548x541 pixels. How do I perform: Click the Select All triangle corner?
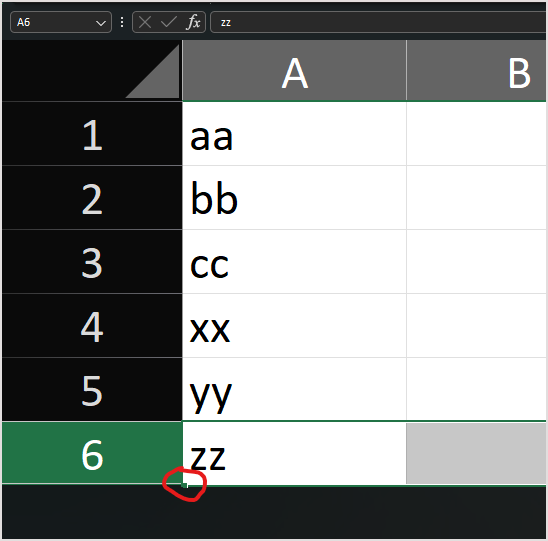tap(152, 71)
